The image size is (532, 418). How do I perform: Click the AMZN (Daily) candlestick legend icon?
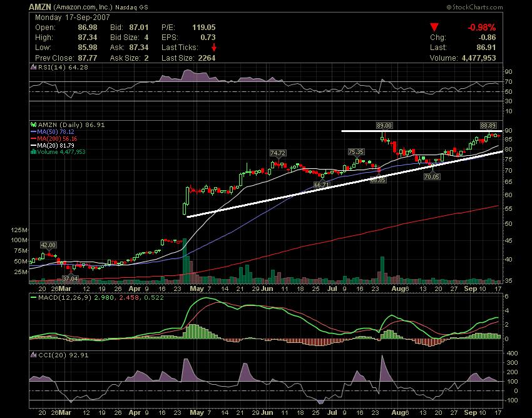click(33, 125)
